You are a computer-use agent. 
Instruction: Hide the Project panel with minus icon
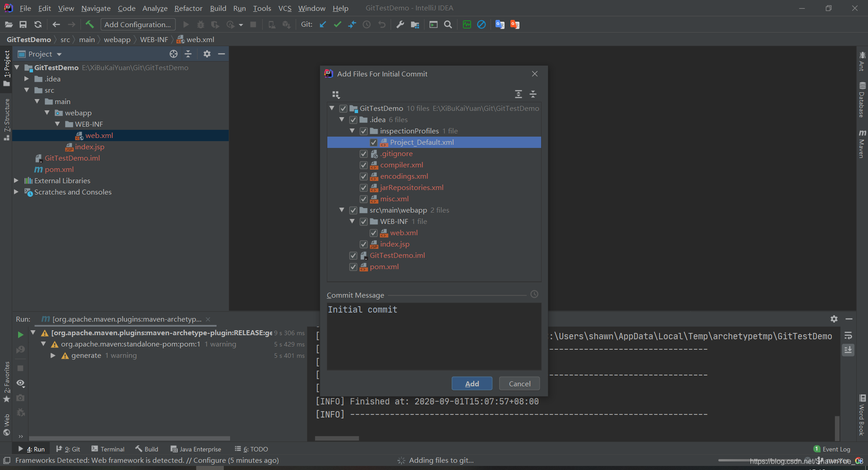coord(222,54)
